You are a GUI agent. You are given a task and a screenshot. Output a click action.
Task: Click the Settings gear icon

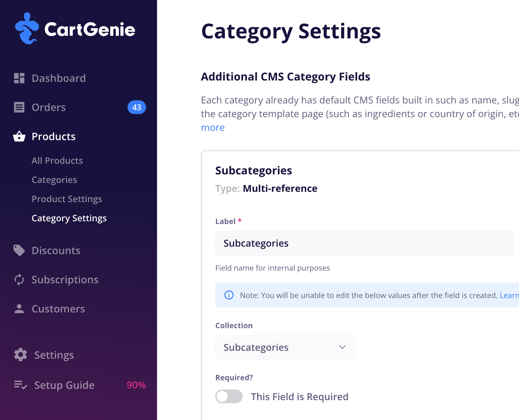21,355
